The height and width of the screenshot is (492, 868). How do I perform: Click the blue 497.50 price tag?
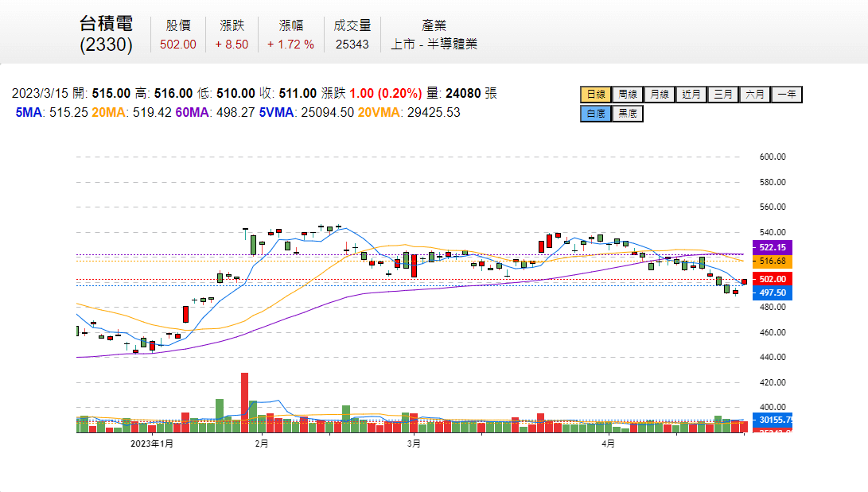773,293
